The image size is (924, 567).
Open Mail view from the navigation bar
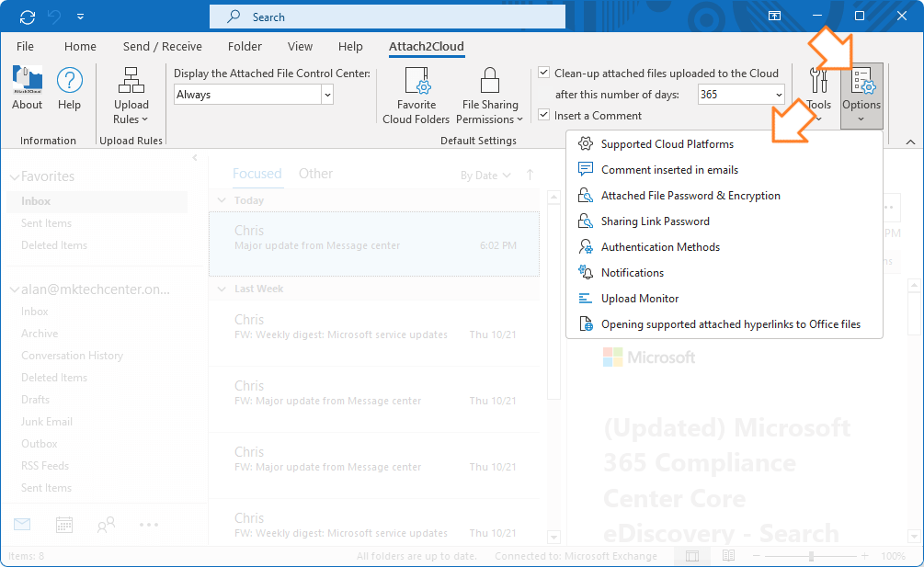pyautogui.click(x=21, y=524)
